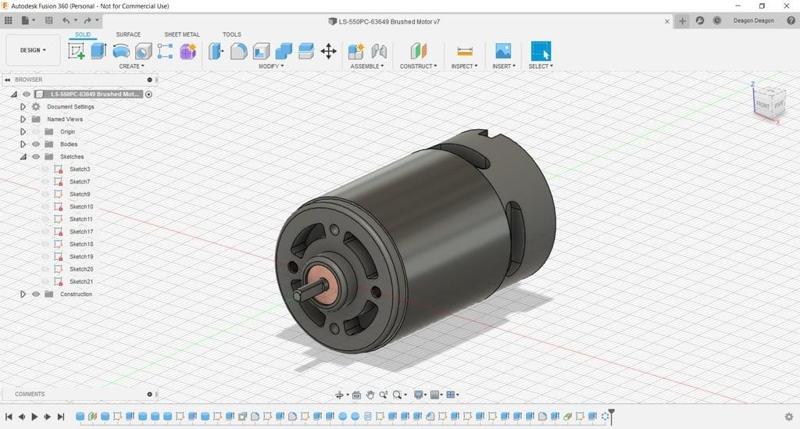Open the DESIGN workspace dropdown
Image resolution: width=800 pixels, height=429 pixels.
pos(33,50)
